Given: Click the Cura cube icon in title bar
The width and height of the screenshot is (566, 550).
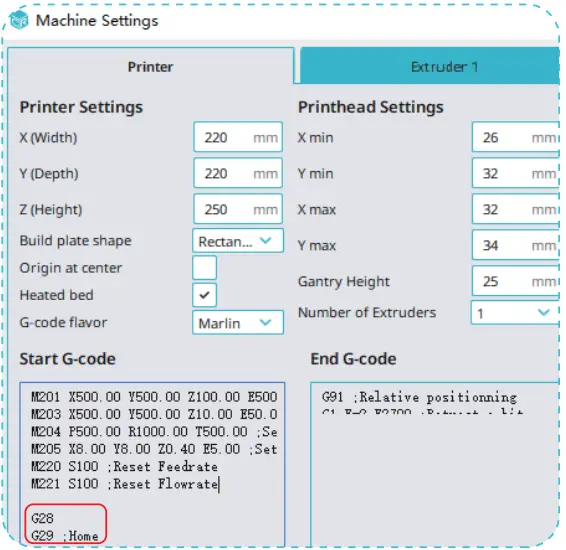Looking at the screenshot, I should [x=19, y=20].
